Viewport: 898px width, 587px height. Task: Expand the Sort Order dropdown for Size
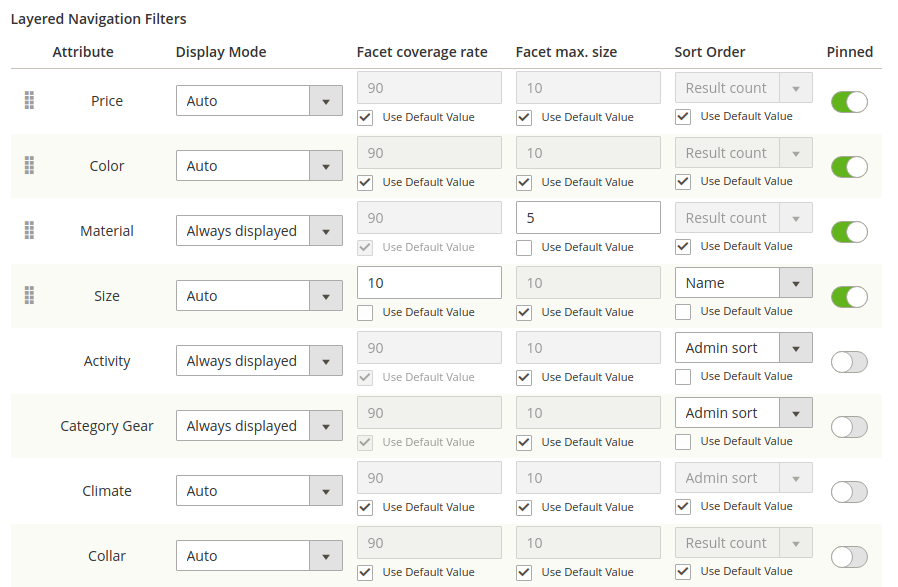[743, 283]
